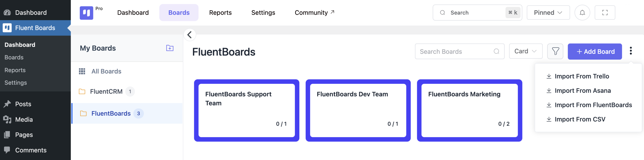
Task: Open the FluentBoards Dev Team board card
Action: coord(358,110)
